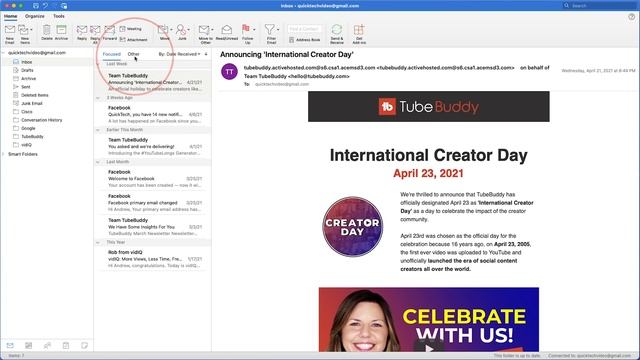The image size is (640, 360).
Task: Create a Meeting from this email
Action: (x=131, y=29)
